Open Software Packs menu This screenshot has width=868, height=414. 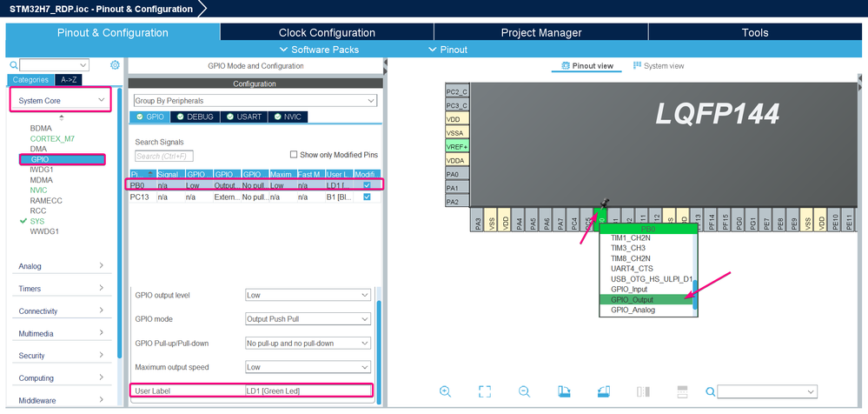[320, 50]
